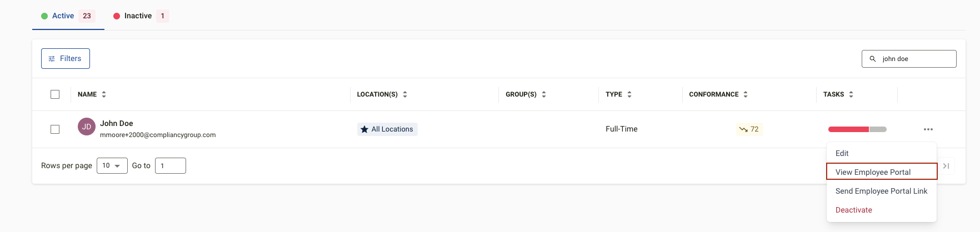Check the John Doe row checkbox
This screenshot has width=980, height=232.
(x=55, y=129)
